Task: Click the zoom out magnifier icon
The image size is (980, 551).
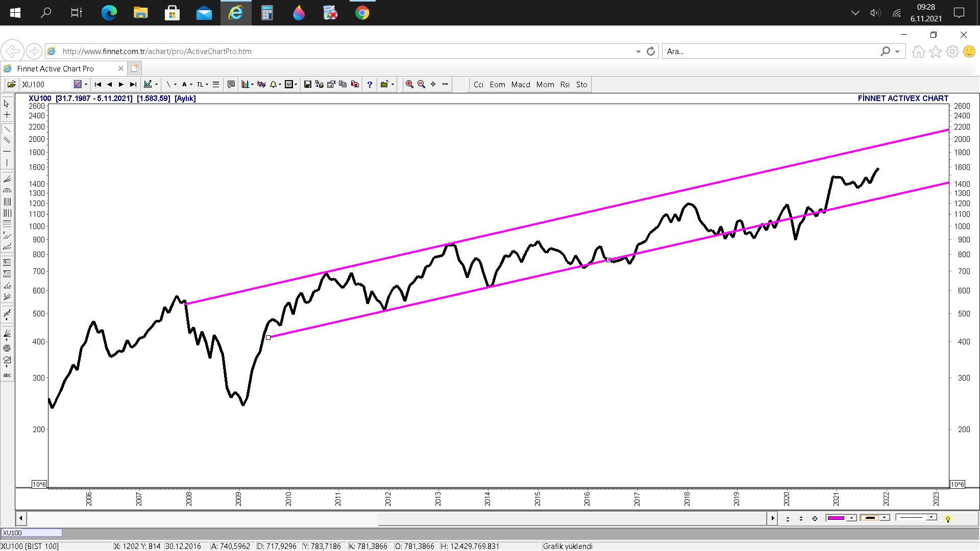Action: point(421,84)
